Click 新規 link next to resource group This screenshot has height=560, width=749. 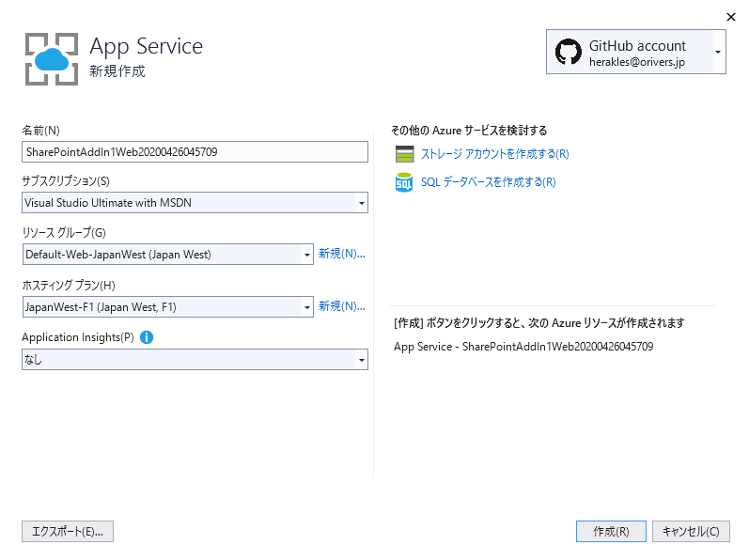tap(341, 254)
